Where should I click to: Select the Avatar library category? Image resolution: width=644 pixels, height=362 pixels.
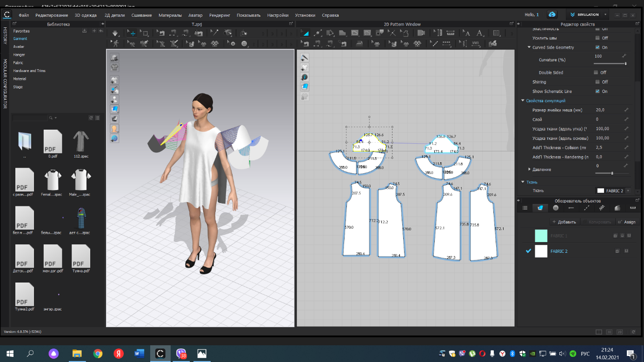(19, 46)
